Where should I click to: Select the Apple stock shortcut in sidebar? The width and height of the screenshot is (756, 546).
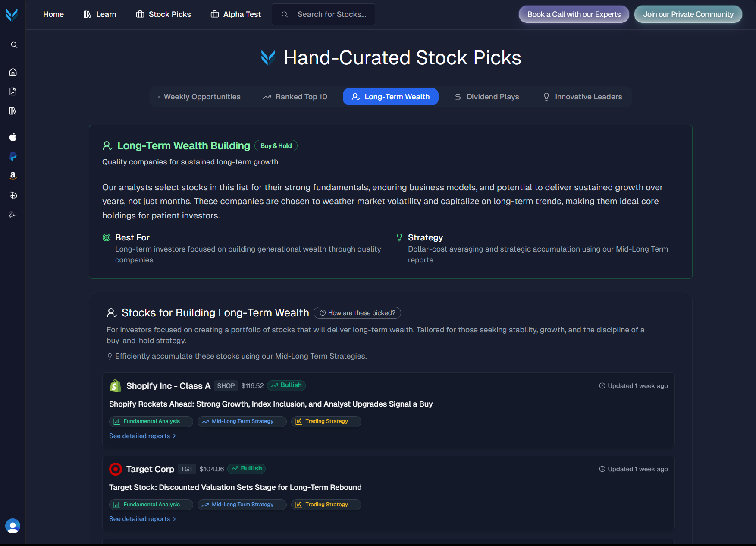point(13,137)
